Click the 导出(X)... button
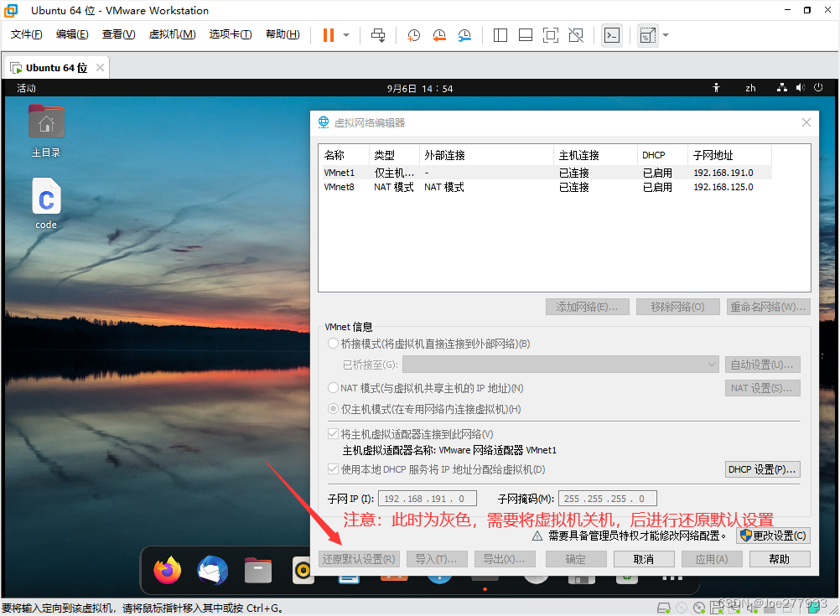 [x=505, y=559]
